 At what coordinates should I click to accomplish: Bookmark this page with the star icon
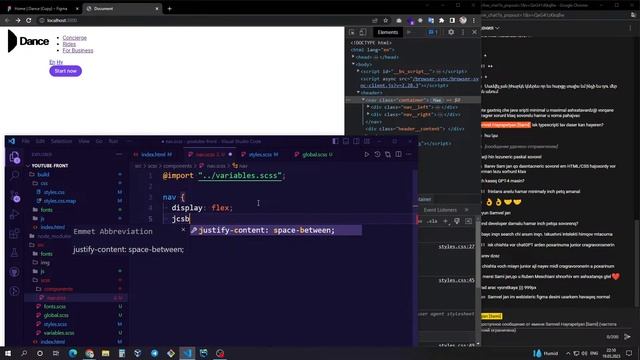(385, 20)
